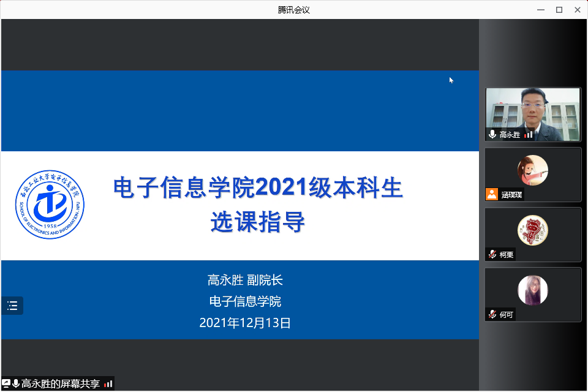Click signal strength bars on 高永胜's video tile
The width and height of the screenshot is (588, 392).
[528, 135]
